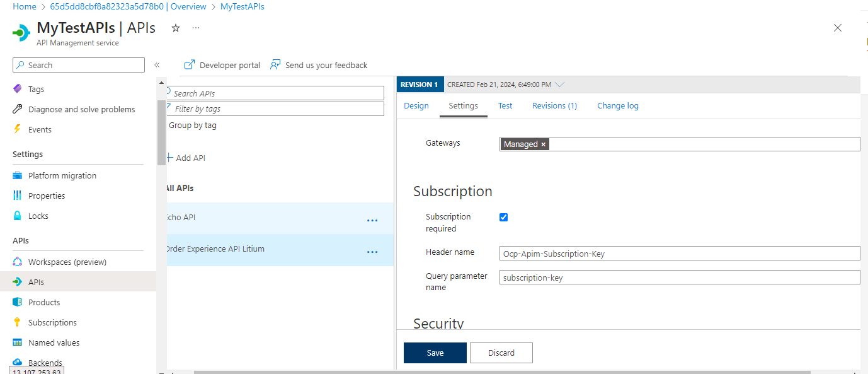Click the API Management service icon
Viewport: 868px width, 374px height.
pos(21,32)
